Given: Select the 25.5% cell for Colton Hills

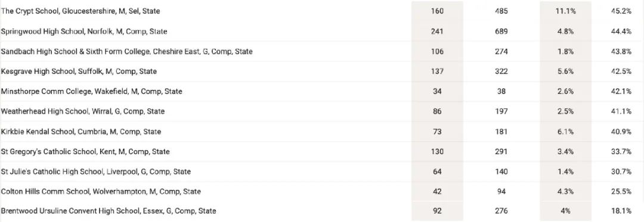Looking at the screenshot, I should tap(621, 191).
